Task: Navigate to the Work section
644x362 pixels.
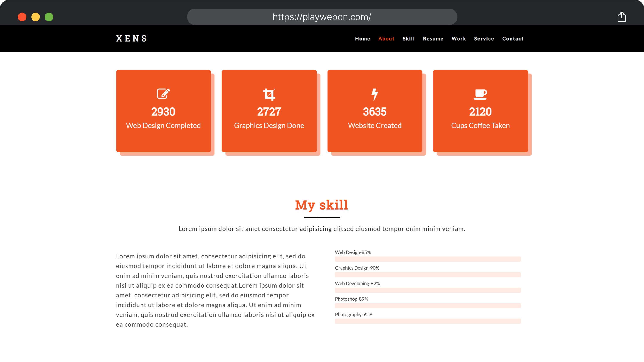Action: [459, 39]
